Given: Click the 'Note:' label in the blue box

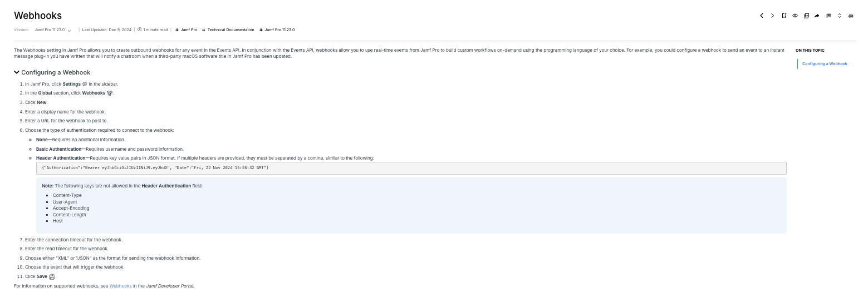Looking at the screenshot, I should (x=47, y=186).
